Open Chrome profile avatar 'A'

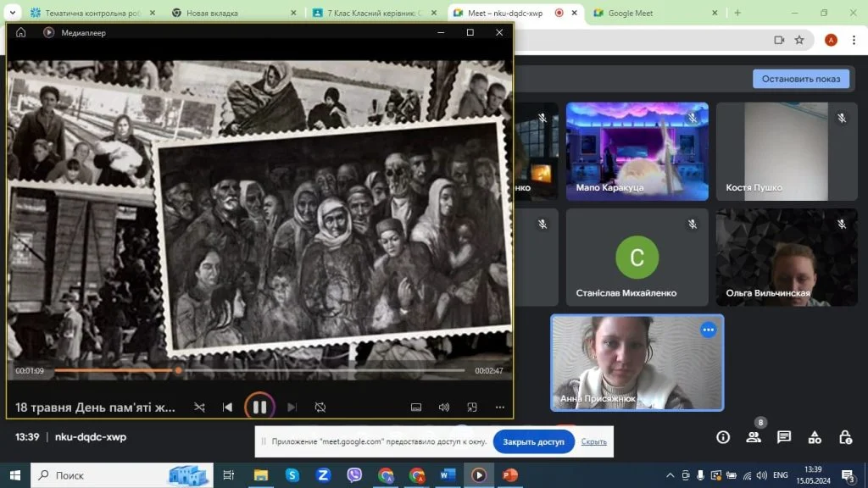[831, 40]
